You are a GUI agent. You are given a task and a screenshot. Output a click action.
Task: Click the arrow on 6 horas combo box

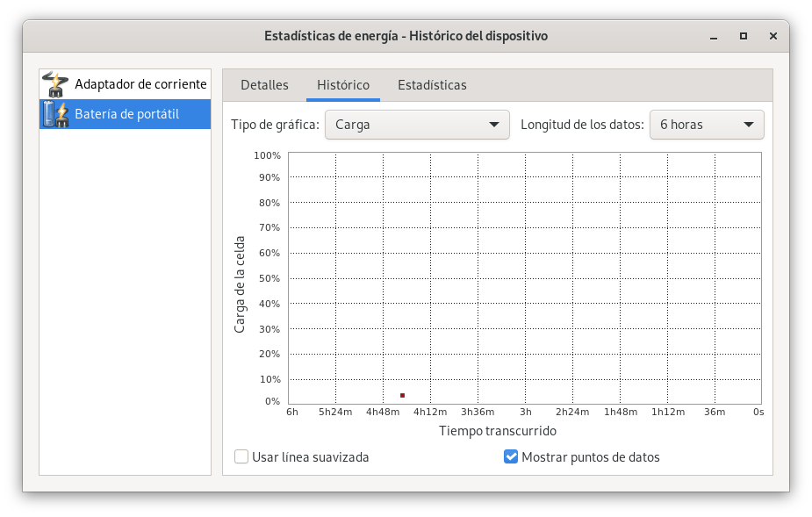pyautogui.click(x=749, y=125)
